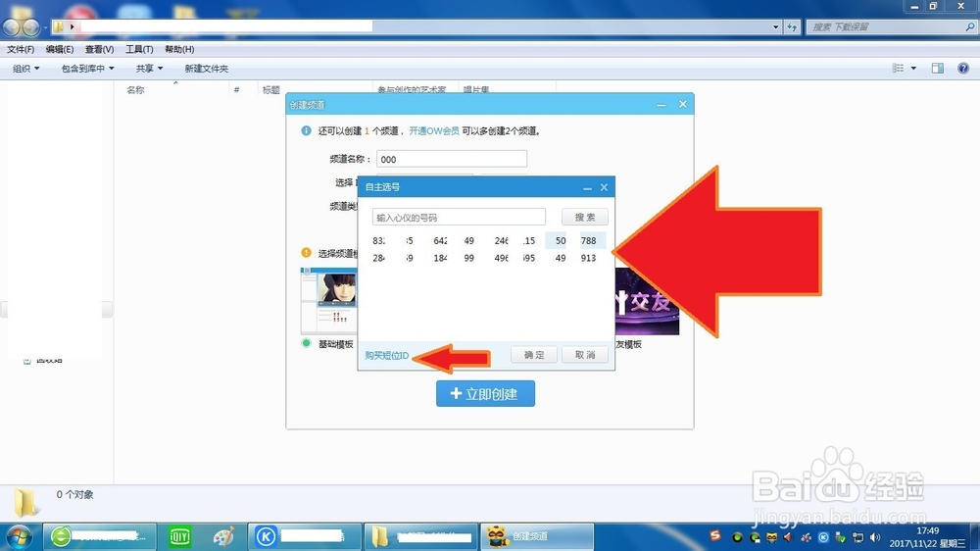The image size is (980, 551).
Task: Expand the 共享 dropdown
Action: click(149, 69)
